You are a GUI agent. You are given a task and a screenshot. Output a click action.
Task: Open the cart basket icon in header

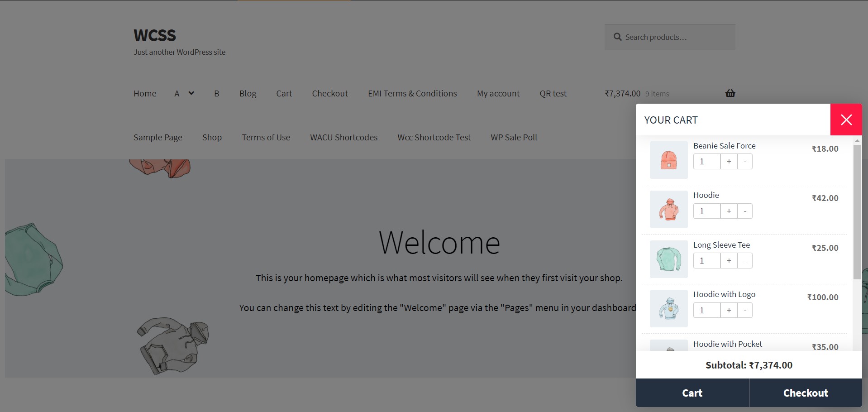pos(730,93)
